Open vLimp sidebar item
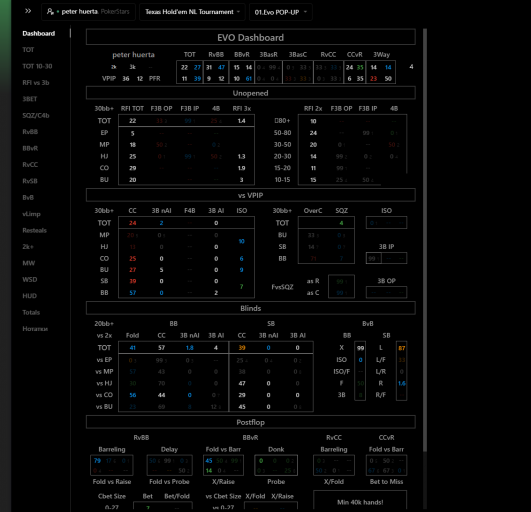Screen dimensions: 531x512 31,214
